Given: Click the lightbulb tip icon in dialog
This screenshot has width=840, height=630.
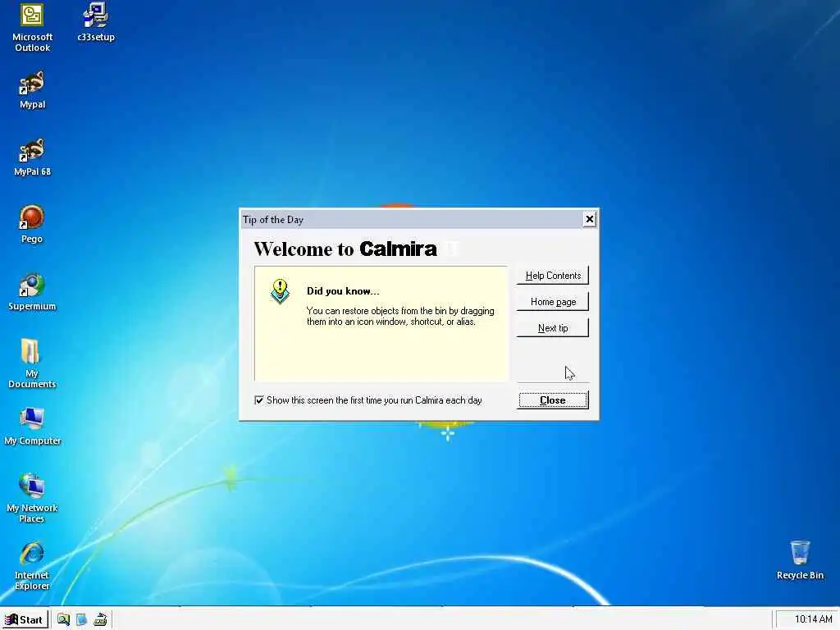Looking at the screenshot, I should point(280,291).
